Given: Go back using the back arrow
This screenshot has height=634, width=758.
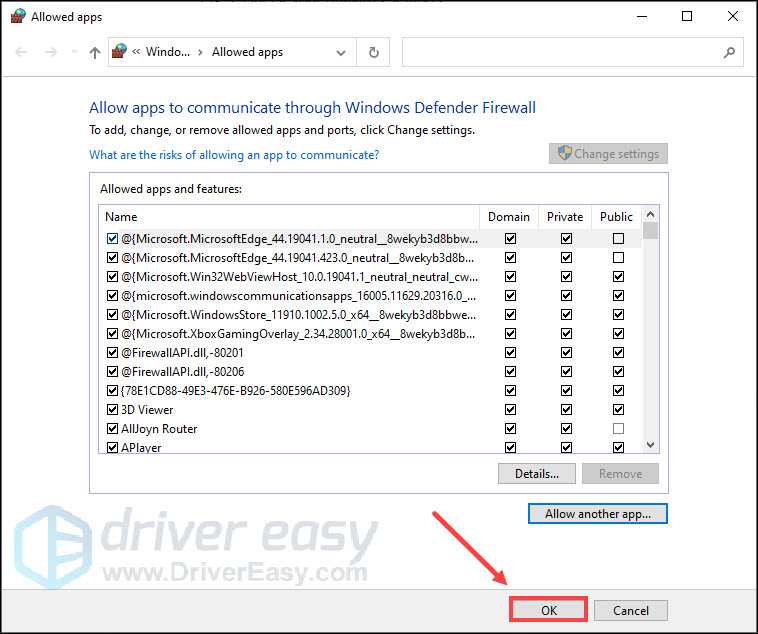Looking at the screenshot, I should pos(21,52).
